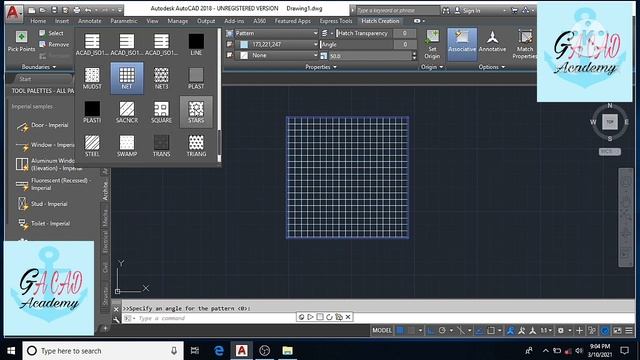The image size is (640, 360).
Task: Choose the LINE hatch pattern
Action: click(x=196, y=44)
